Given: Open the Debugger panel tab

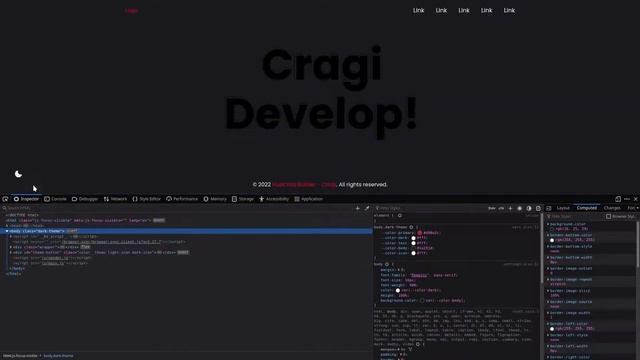Looking at the screenshot, I should tap(85, 199).
